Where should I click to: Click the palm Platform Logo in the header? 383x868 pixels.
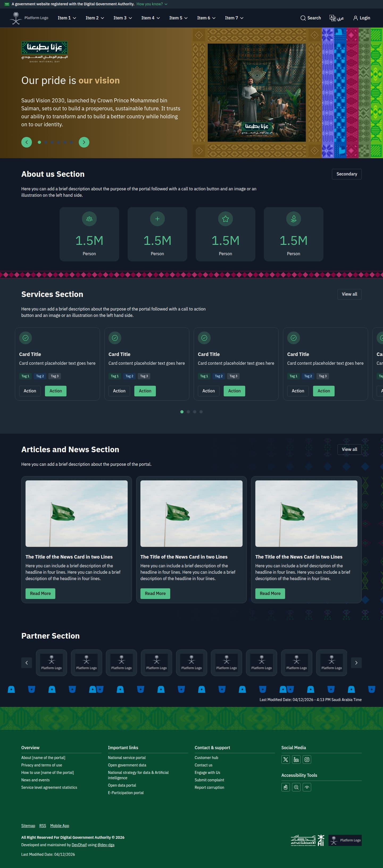pyautogui.click(x=29, y=18)
